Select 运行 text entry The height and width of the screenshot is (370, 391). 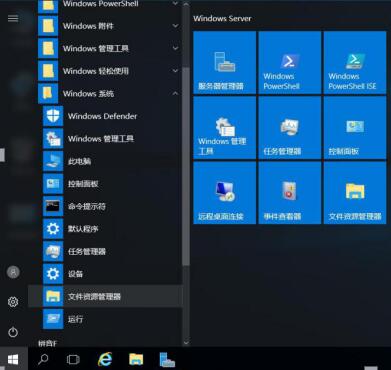75,319
